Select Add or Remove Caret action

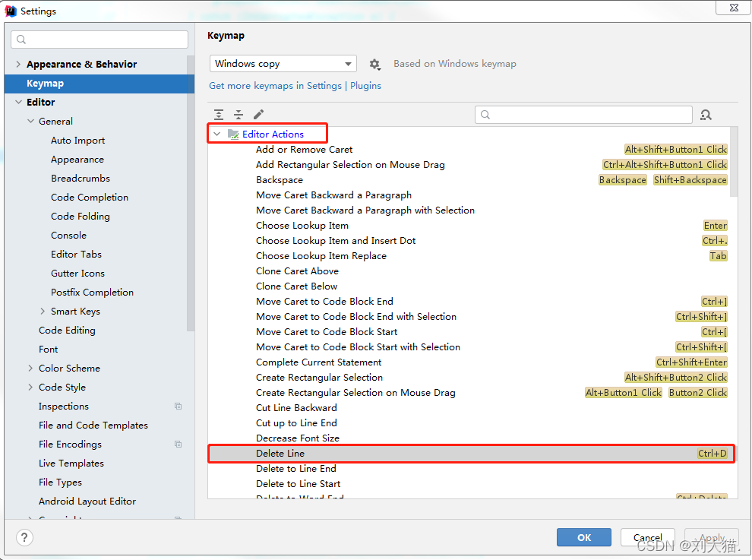(x=472, y=150)
